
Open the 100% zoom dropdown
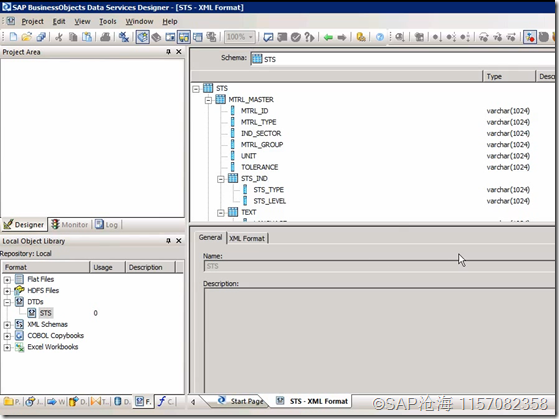(251, 37)
